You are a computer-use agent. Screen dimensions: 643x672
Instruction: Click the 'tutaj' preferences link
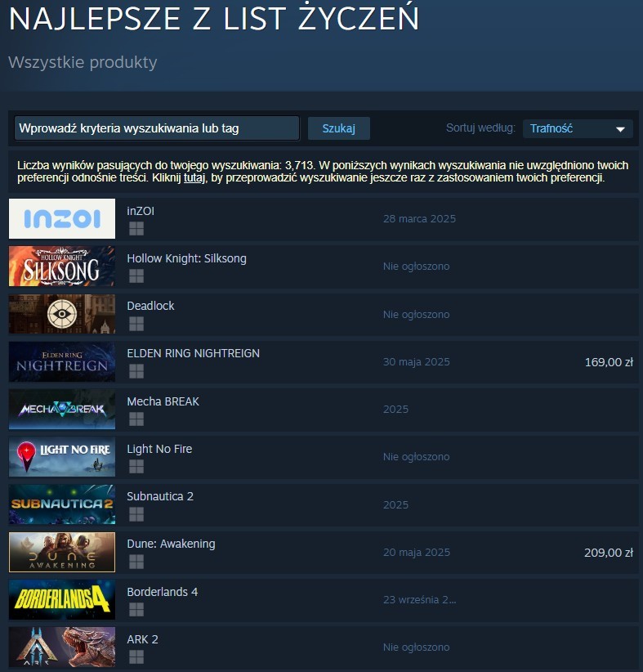pyautogui.click(x=194, y=177)
